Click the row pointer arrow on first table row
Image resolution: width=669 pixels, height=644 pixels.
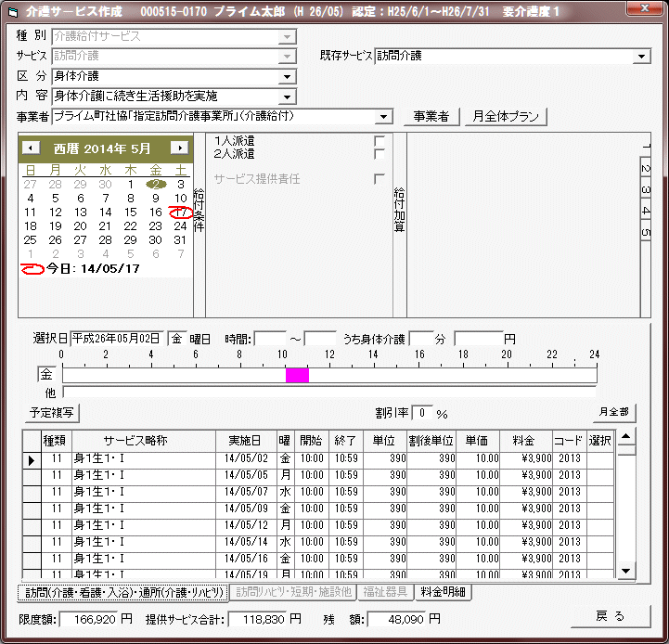32,458
